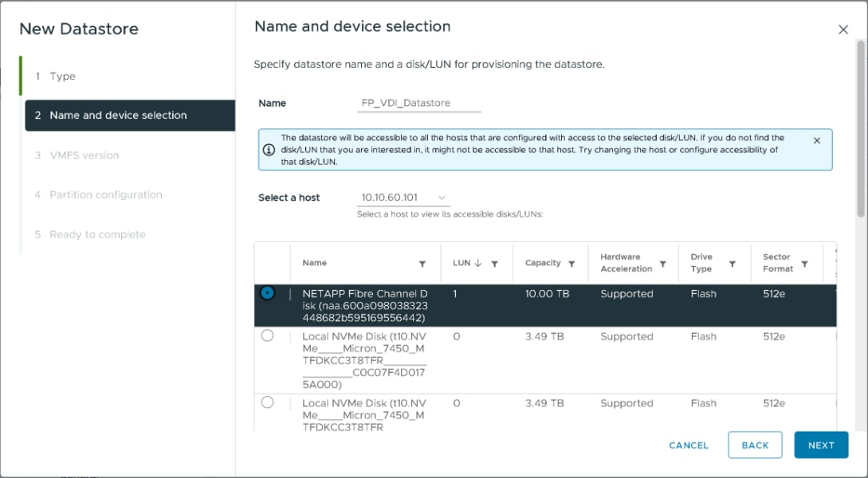
Task: Click Flash cell in NETAPP row
Action: (x=704, y=294)
